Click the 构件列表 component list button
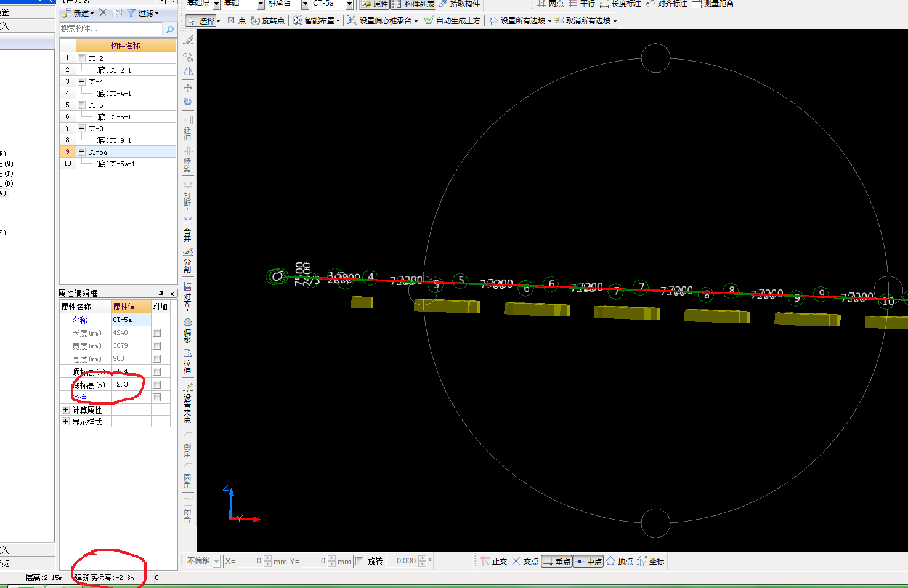Screen dimensions: 908x588 coord(413,4)
